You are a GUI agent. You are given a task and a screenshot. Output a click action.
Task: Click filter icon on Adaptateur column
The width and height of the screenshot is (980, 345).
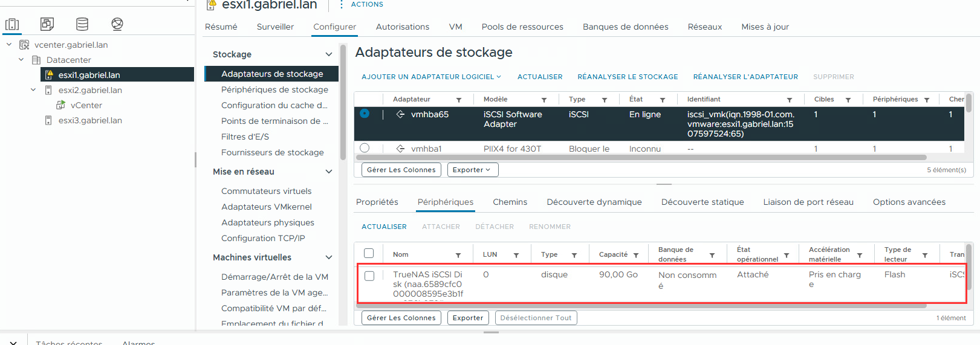click(x=459, y=100)
